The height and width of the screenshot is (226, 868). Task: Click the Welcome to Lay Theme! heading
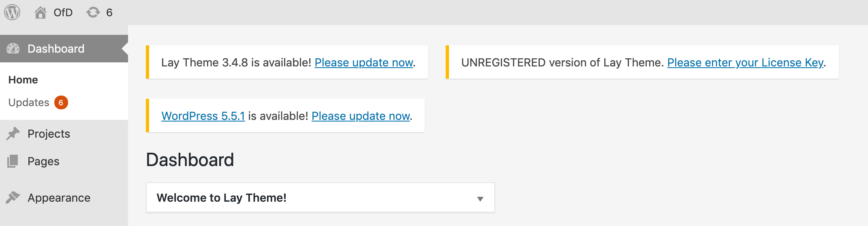pos(221,198)
